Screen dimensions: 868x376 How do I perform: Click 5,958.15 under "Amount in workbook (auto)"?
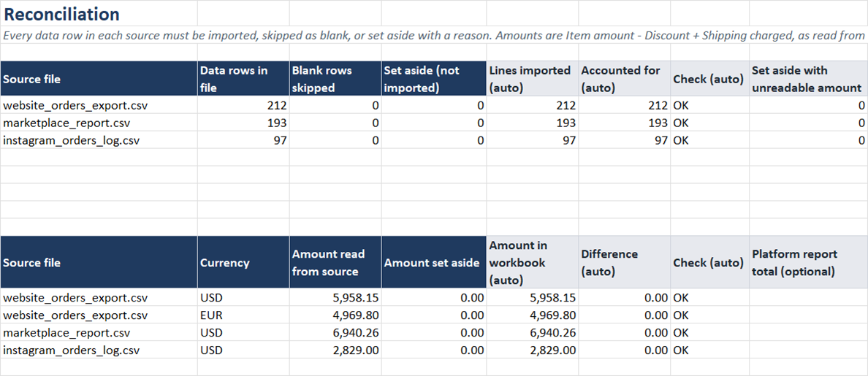pos(532,297)
